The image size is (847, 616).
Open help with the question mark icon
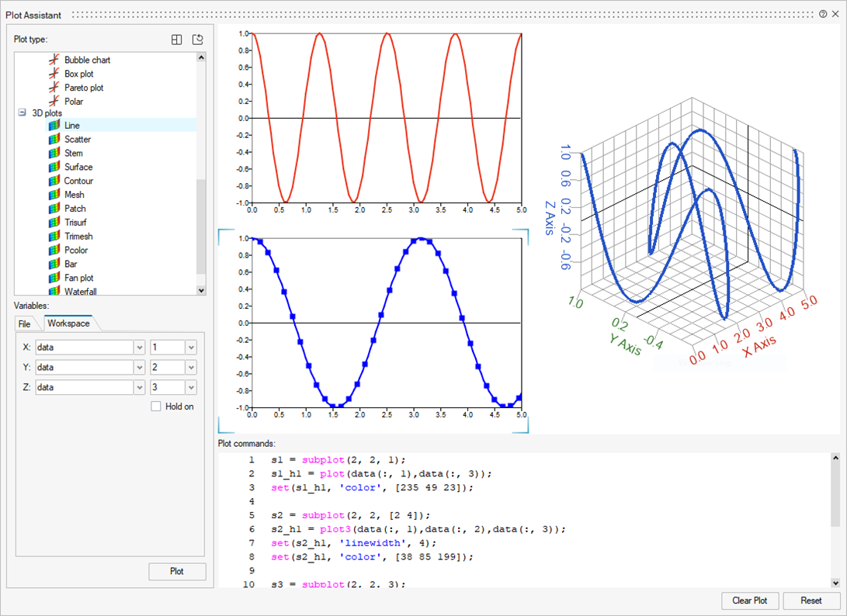click(823, 14)
